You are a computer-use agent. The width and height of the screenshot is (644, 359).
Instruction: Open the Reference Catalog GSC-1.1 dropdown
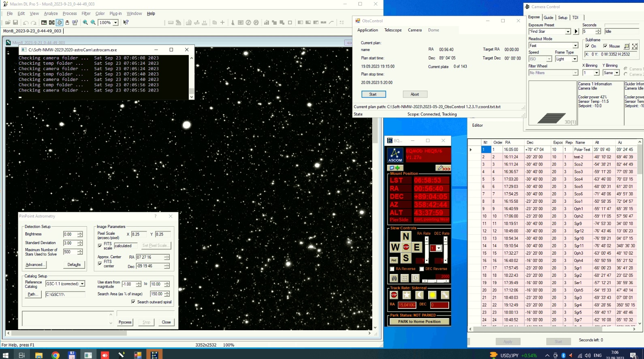(82, 284)
